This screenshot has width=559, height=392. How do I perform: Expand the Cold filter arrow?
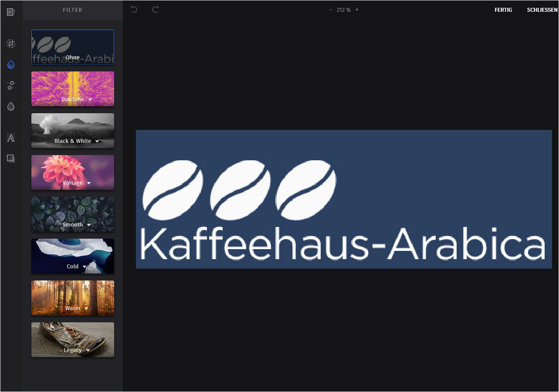point(85,267)
